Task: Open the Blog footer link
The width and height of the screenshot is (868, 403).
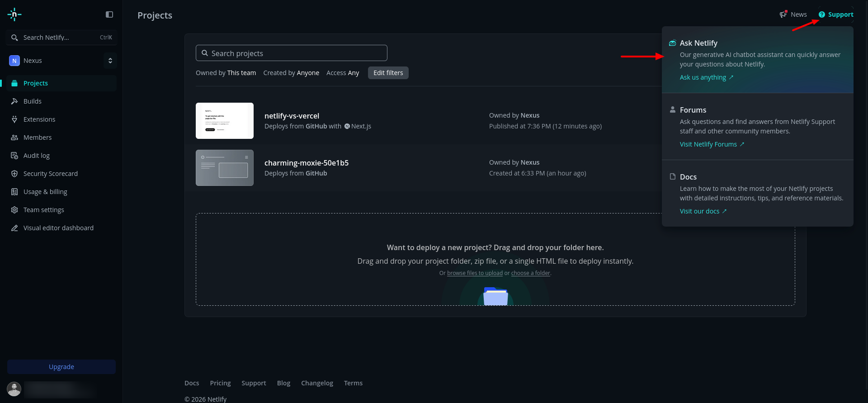Action: 283,383
